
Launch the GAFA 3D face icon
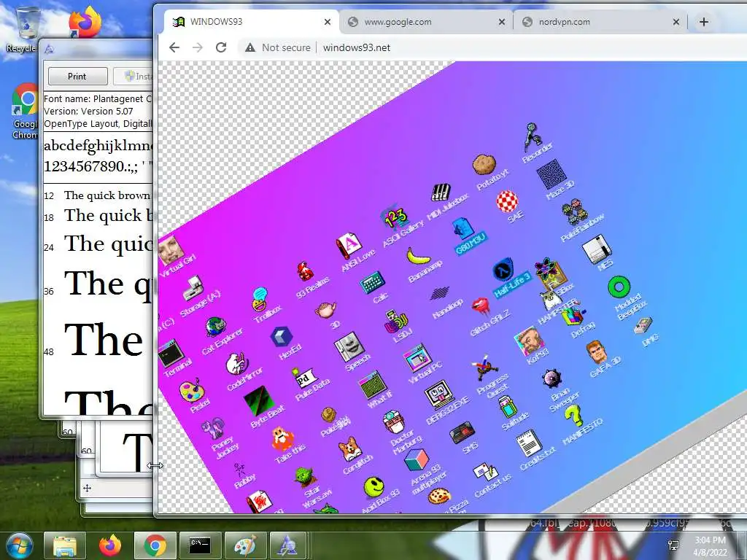pos(596,351)
